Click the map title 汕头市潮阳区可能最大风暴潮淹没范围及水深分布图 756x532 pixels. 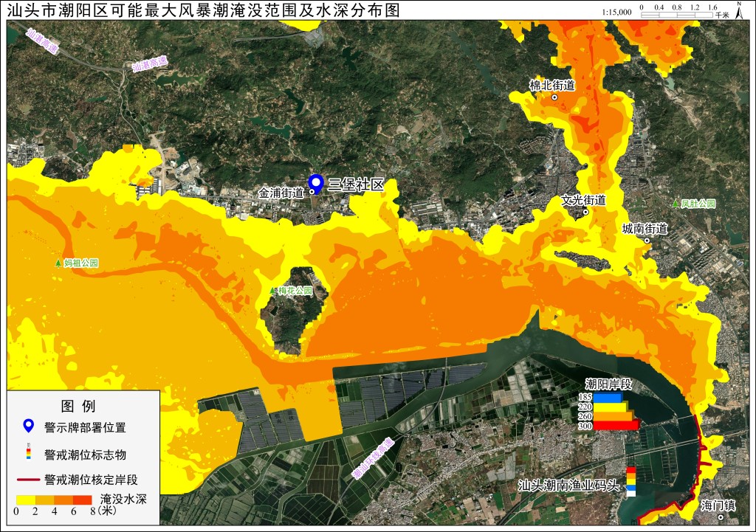pyautogui.click(x=203, y=10)
